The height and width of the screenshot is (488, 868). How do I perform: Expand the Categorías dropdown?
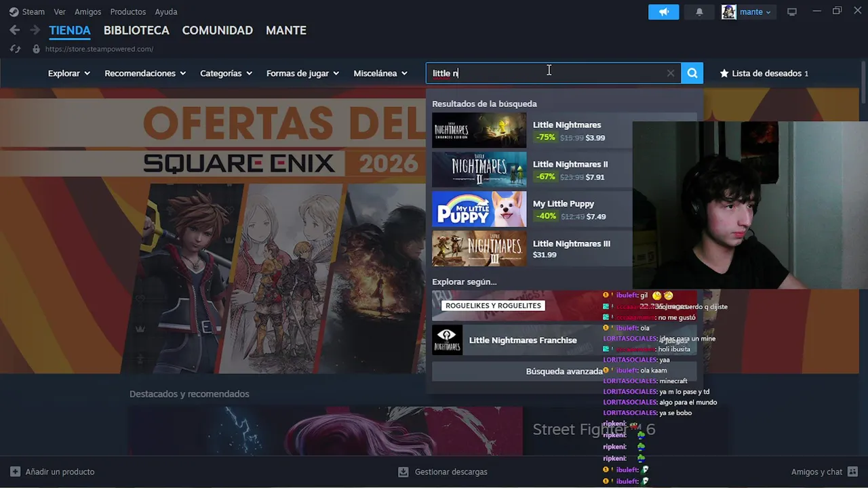click(x=226, y=73)
